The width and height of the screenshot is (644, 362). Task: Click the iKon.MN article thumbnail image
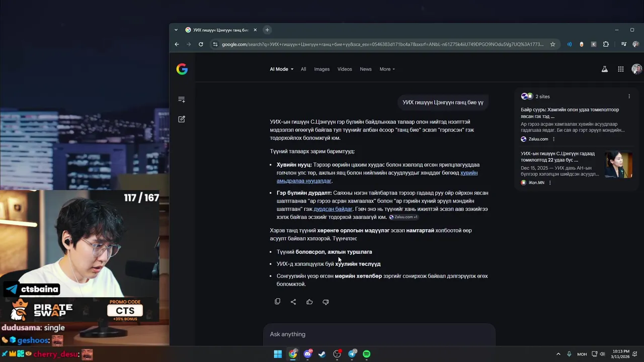(x=619, y=165)
